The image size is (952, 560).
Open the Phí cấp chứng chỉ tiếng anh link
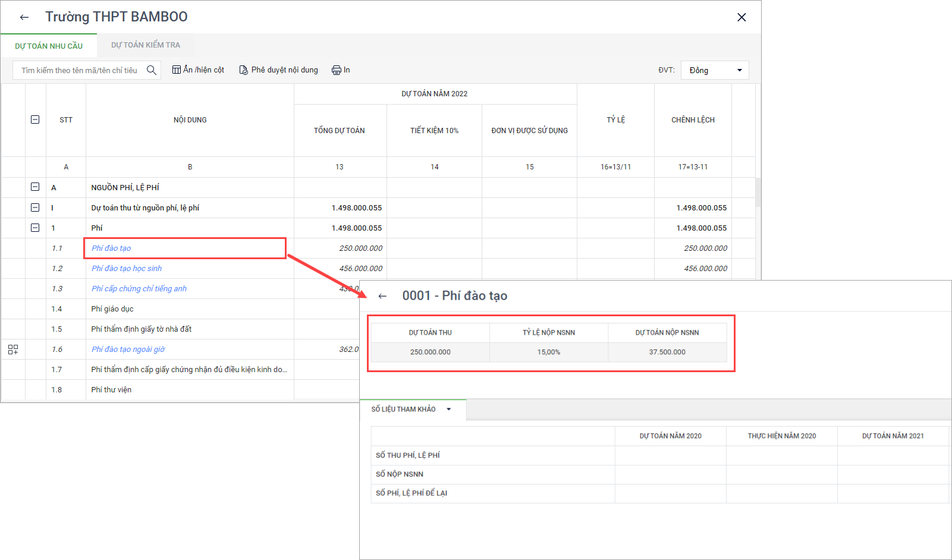click(x=139, y=289)
